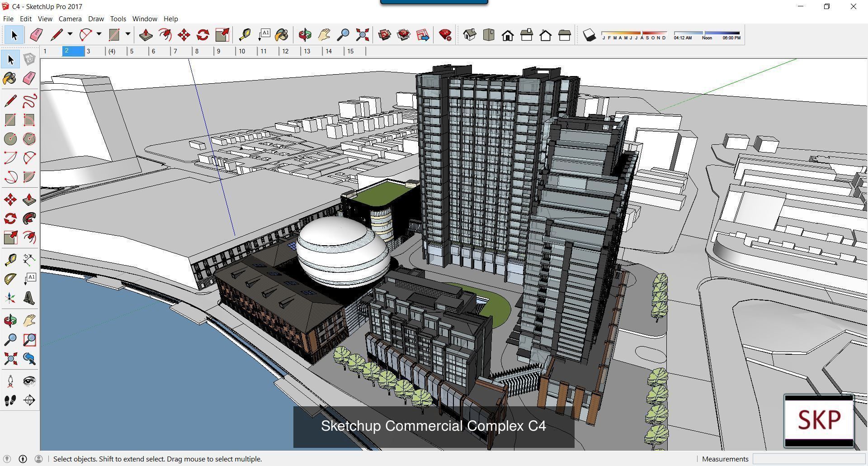Go to Previous camera view
This screenshot has width=868, height=466.
click(29, 358)
